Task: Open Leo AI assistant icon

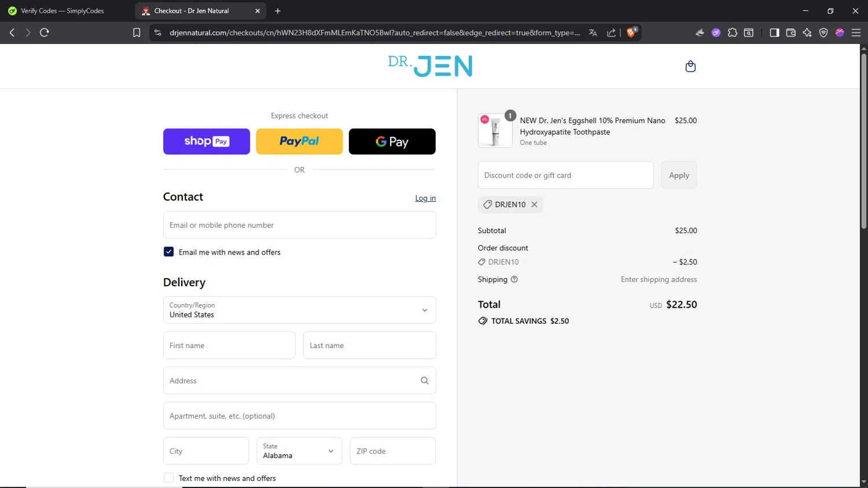Action: click(807, 33)
